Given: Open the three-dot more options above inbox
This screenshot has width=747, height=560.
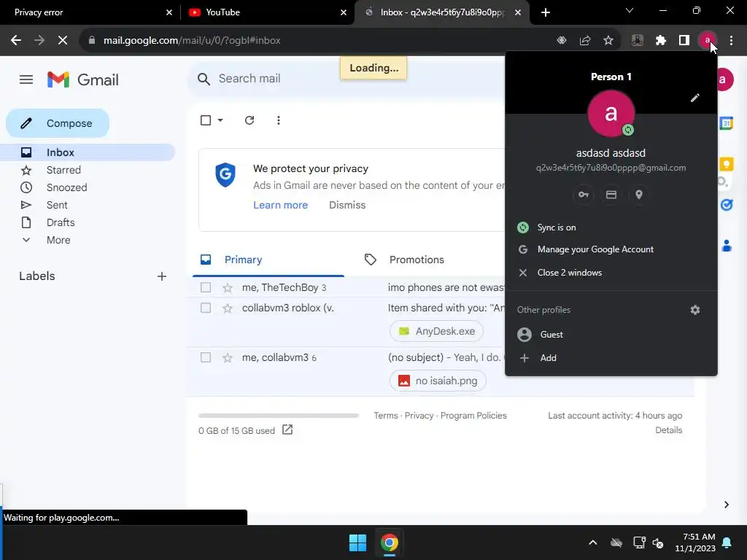Looking at the screenshot, I should (x=278, y=120).
